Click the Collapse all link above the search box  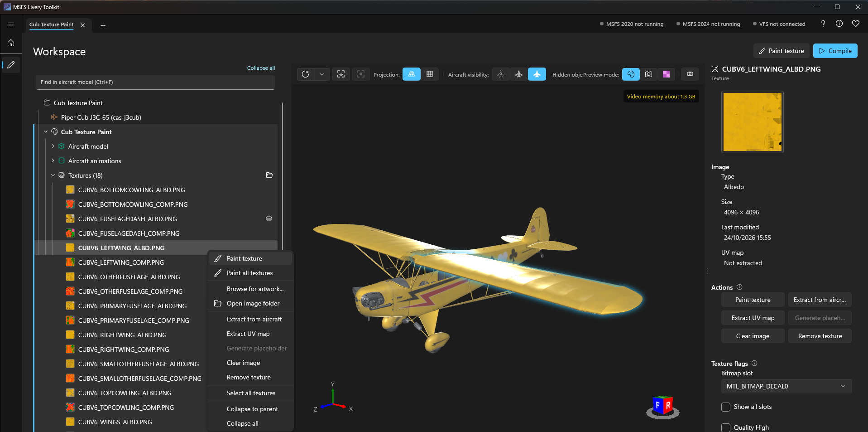point(261,68)
